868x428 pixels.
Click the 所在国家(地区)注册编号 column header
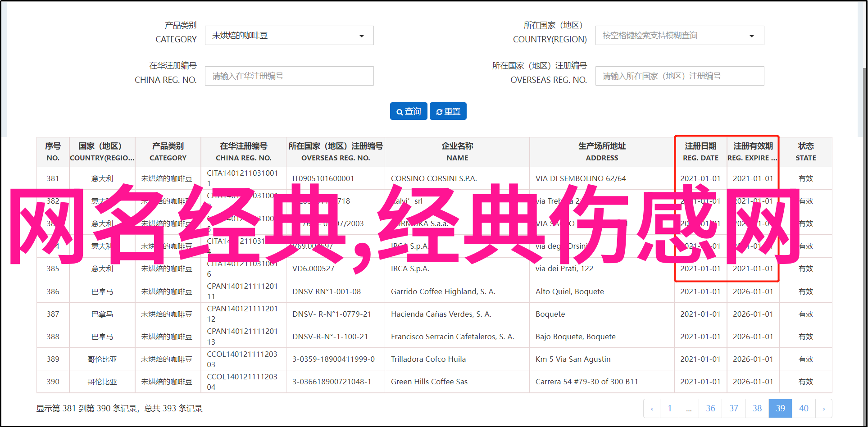point(336,152)
